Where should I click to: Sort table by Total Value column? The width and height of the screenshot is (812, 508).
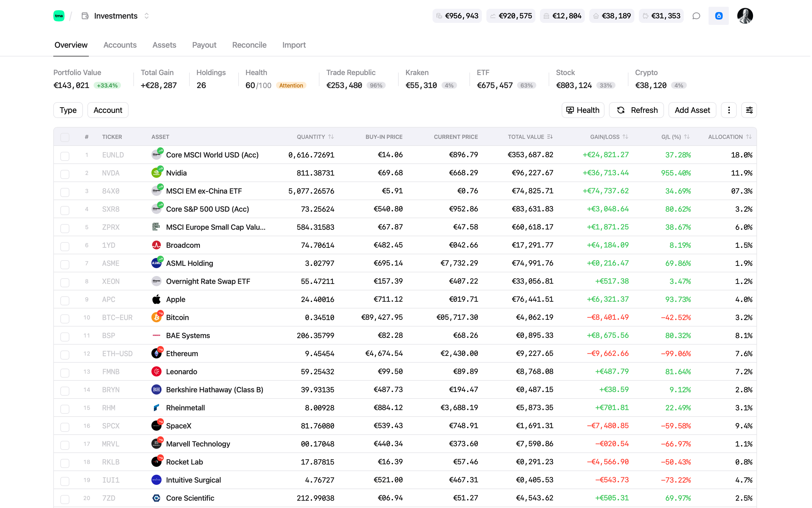[x=530, y=137]
